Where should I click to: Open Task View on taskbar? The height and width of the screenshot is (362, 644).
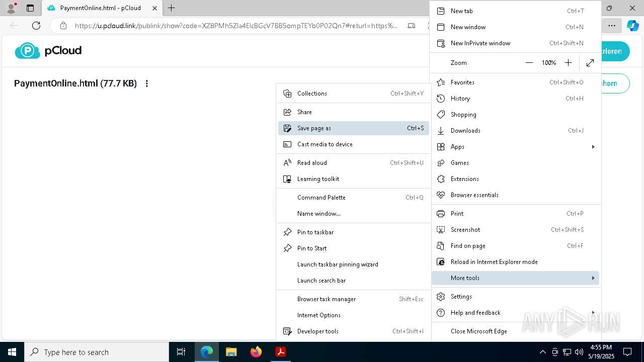click(181, 352)
